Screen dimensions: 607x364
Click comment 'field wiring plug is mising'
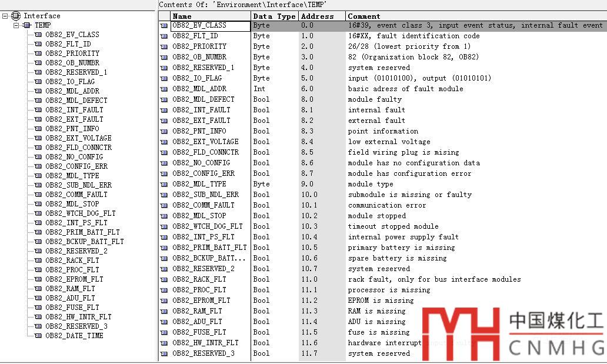403,152
